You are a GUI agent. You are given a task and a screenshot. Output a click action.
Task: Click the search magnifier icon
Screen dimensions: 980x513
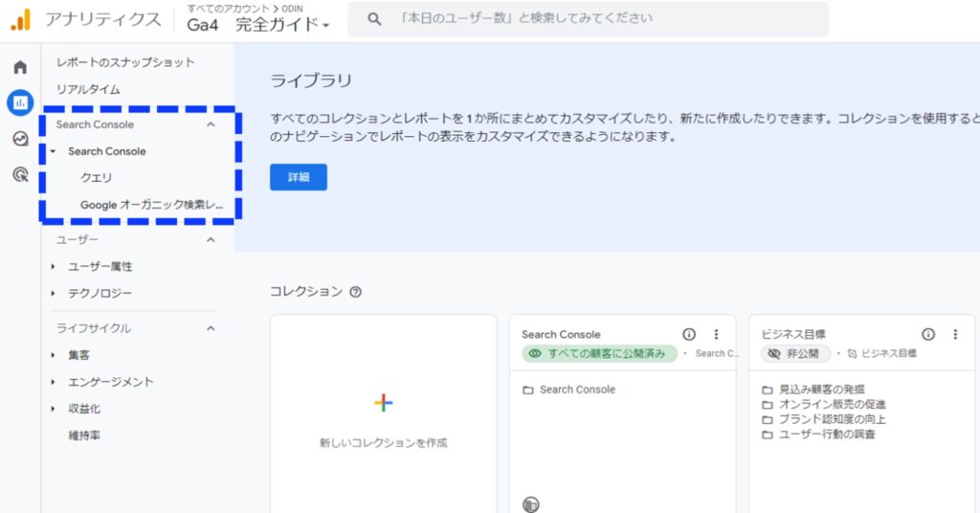[374, 19]
